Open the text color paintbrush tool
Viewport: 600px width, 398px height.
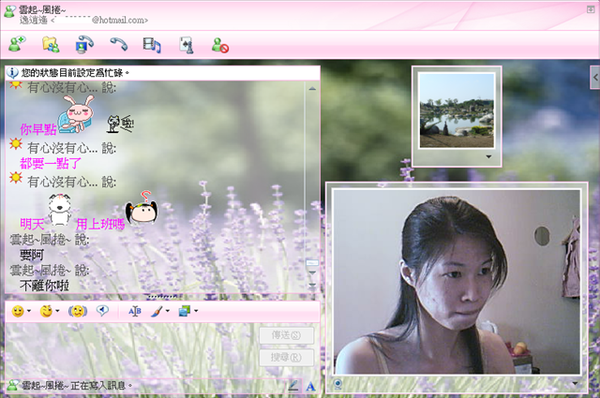pos(157,311)
